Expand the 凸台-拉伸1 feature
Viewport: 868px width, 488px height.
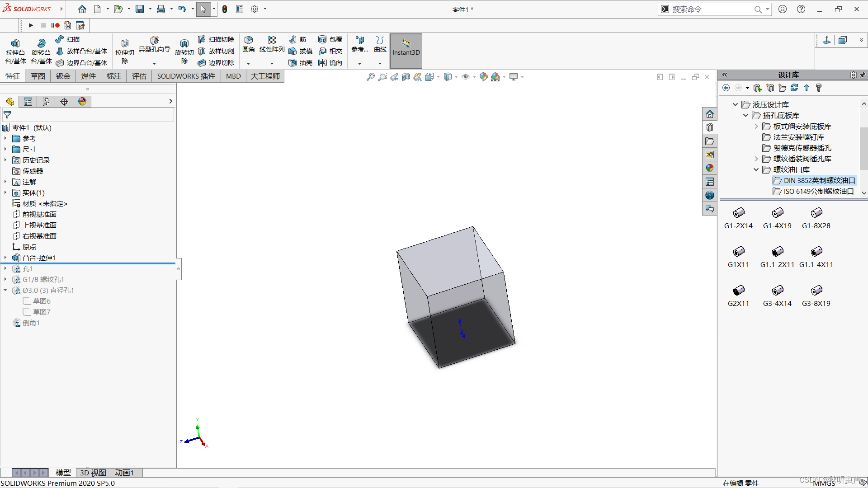coord(5,258)
